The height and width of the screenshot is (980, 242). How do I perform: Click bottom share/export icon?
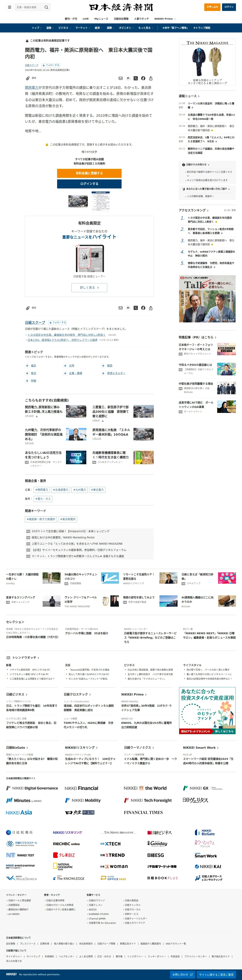pos(151,308)
